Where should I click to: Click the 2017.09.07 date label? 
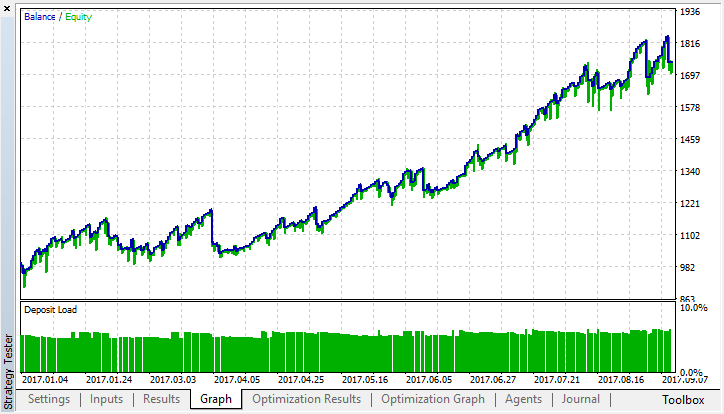coord(685,379)
